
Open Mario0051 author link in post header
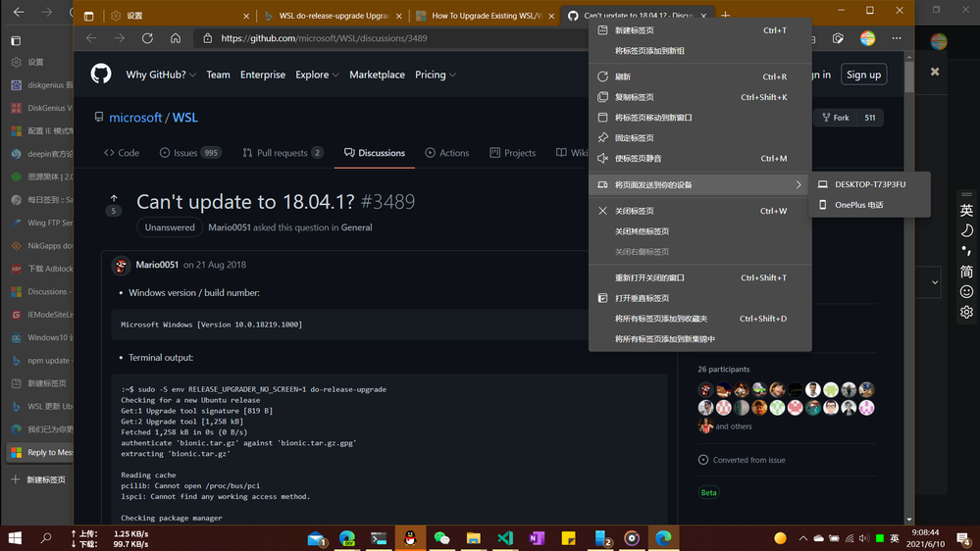(x=157, y=265)
